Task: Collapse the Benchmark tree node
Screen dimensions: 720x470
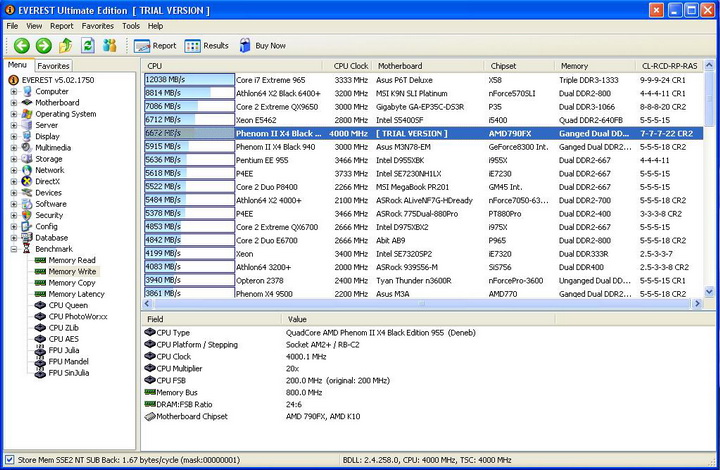Action: (14, 249)
